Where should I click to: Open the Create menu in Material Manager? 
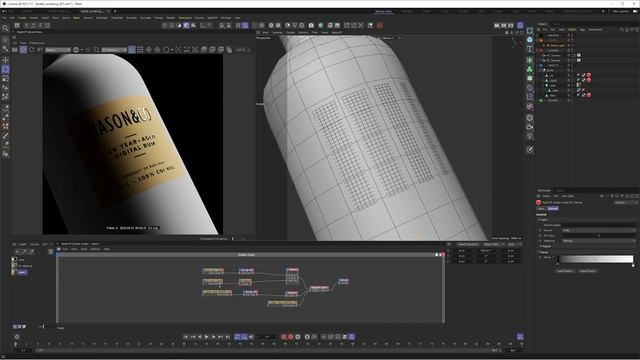tap(22, 244)
